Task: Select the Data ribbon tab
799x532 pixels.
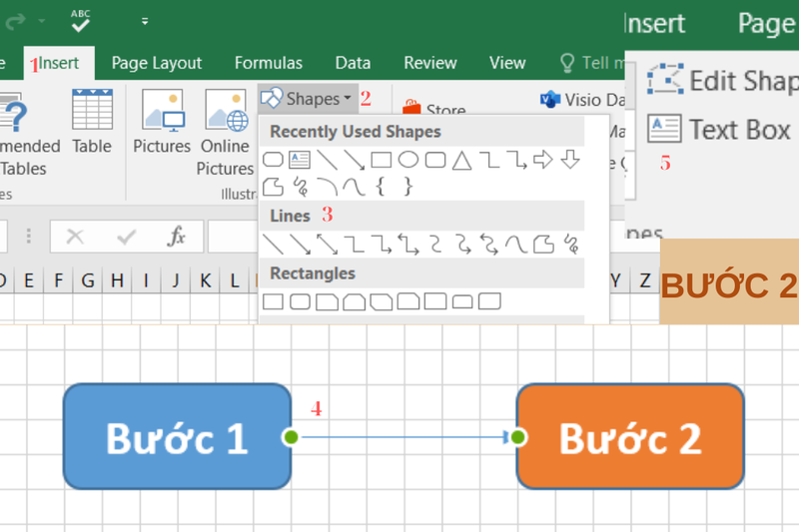Action: pos(353,63)
